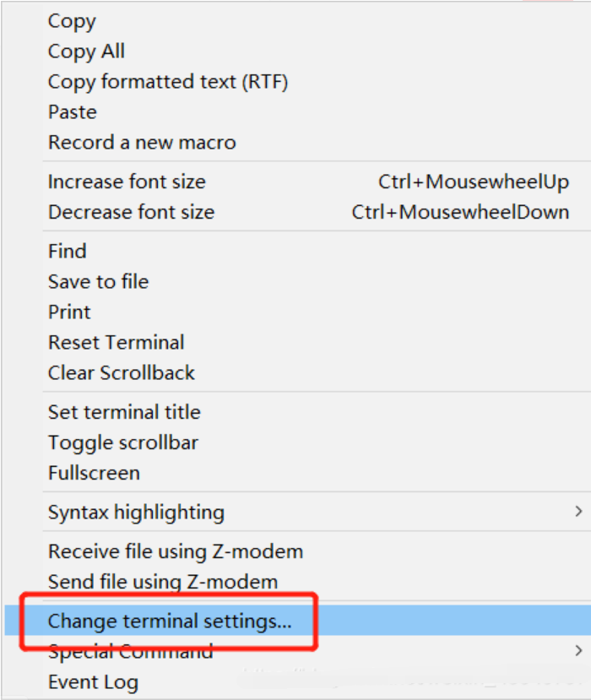The image size is (591, 700).
Task: Select Send file using Z-modem
Action: pyautogui.click(x=163, y=582)
